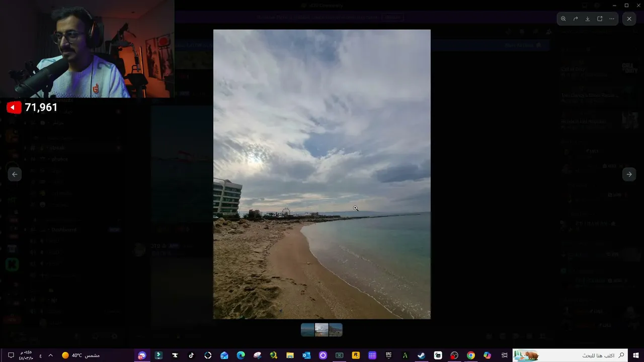The height and width of the screenshot is (362, 644).
Task: Select the middle thumbnail in the image strip
Action: 321,330
